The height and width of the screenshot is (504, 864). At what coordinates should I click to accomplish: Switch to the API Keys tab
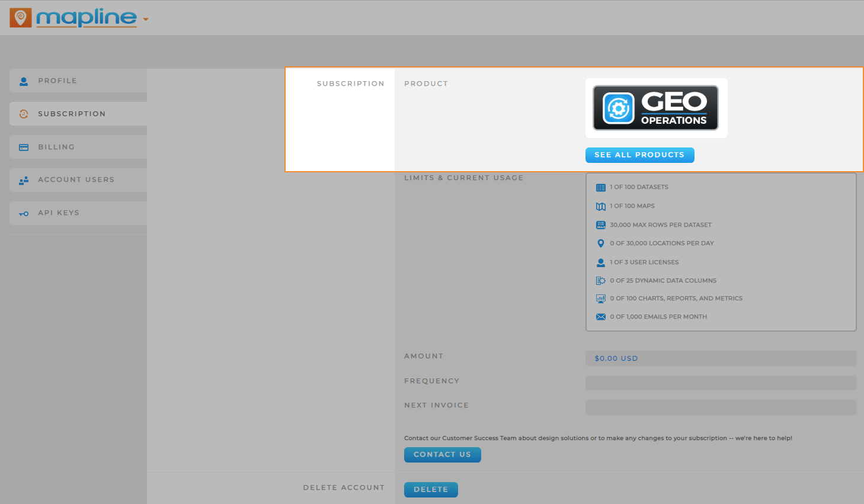(78, 213)
